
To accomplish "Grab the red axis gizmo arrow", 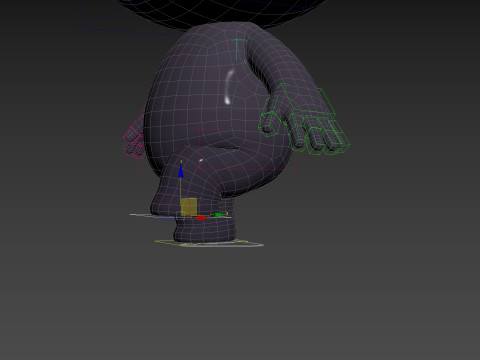I will click(x=201, y=218).
